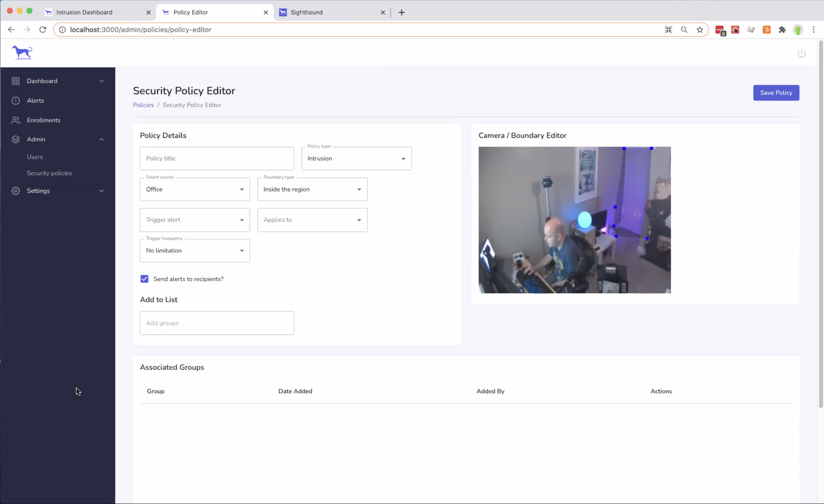Viewport: 824px width, 504px height.
Task: Open the Select source Office dropdown
Action: pos(195,189)
